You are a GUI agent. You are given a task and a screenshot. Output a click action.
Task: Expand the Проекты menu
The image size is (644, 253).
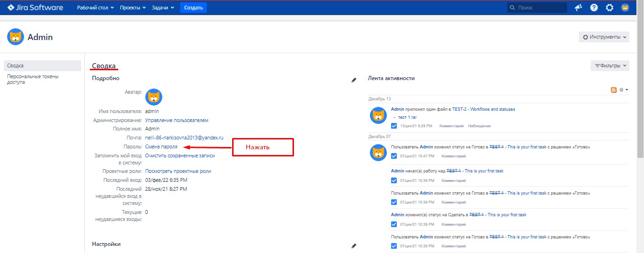pos(133,8)
